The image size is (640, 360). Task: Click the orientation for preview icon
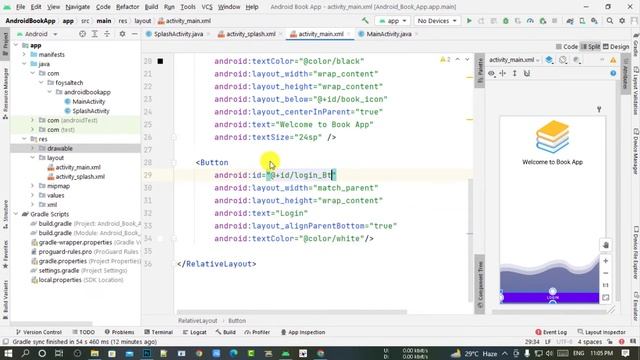(x=563, y=60)
